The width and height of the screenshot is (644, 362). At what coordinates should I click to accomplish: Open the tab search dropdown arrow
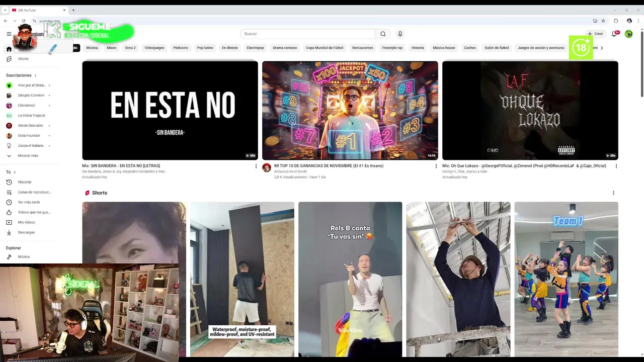[x=6, y=10]
